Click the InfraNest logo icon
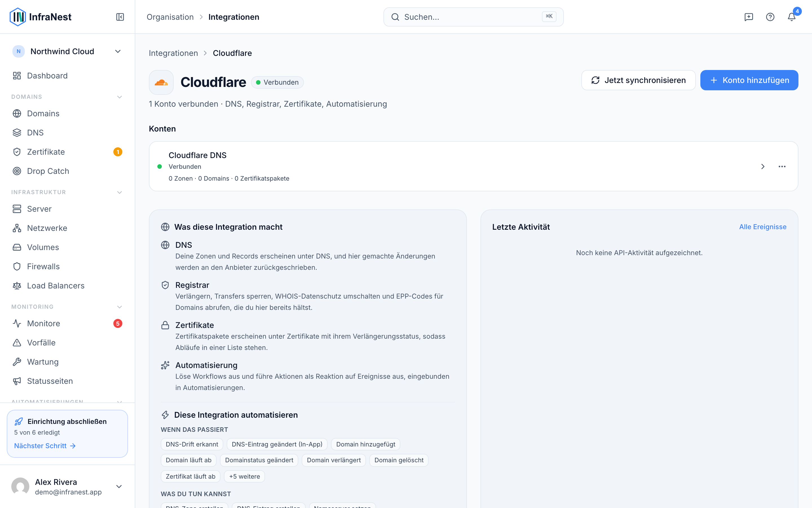The width and height of the screenshot is (812, 508). pos(18,17)
